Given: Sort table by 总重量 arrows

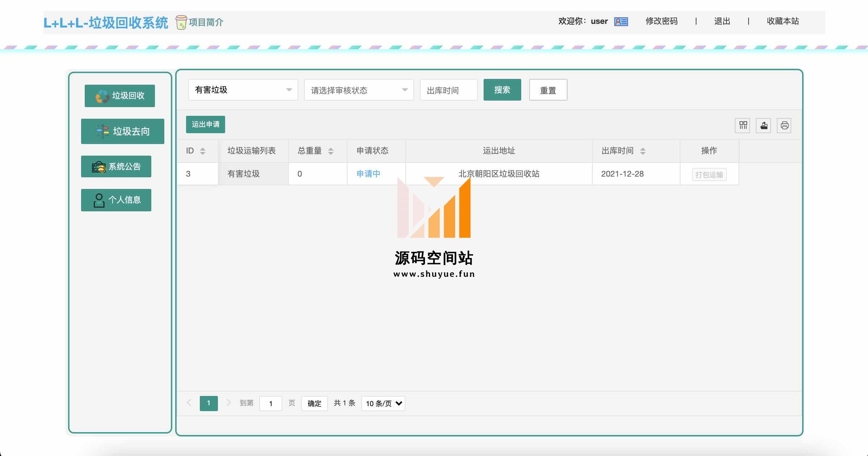Looking at the screenshot, I should pyautogui.click(x=331, y=151).
